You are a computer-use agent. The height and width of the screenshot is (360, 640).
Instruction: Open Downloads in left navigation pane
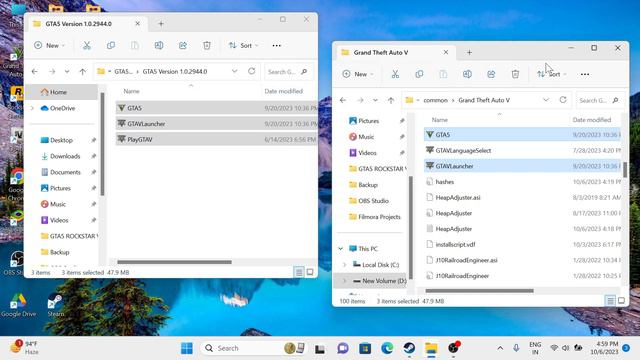click(65, 156)
